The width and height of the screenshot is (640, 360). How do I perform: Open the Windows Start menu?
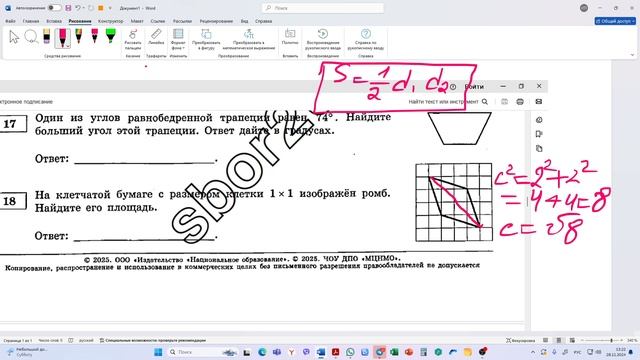click(x=158, y=352)
